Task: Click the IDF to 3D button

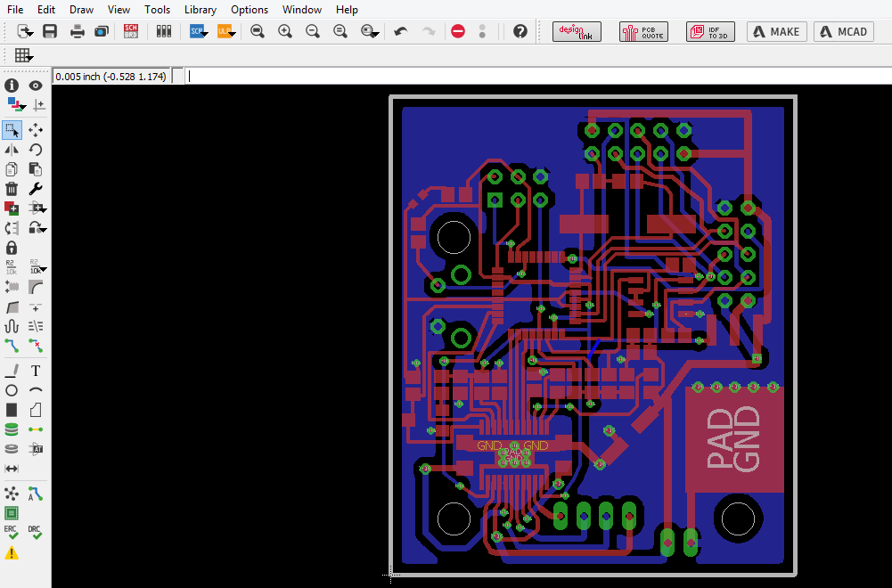Action: tap(710, 32)
